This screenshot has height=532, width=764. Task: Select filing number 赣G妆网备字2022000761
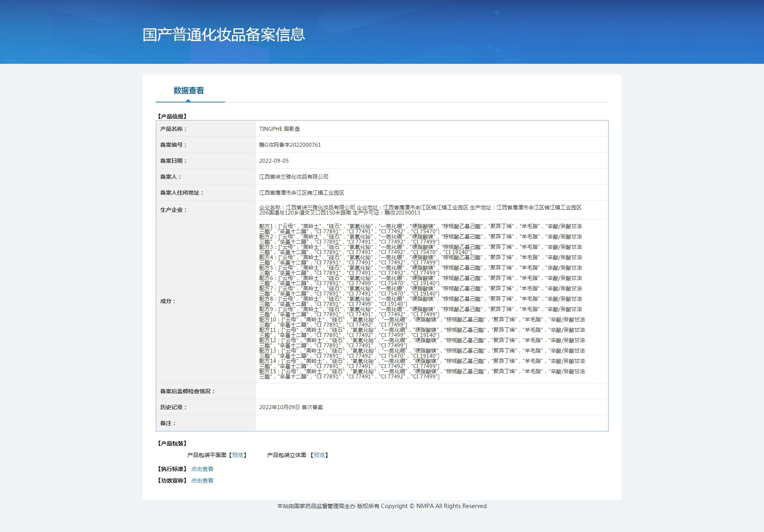pyautogui.click(x=290, y=145)
